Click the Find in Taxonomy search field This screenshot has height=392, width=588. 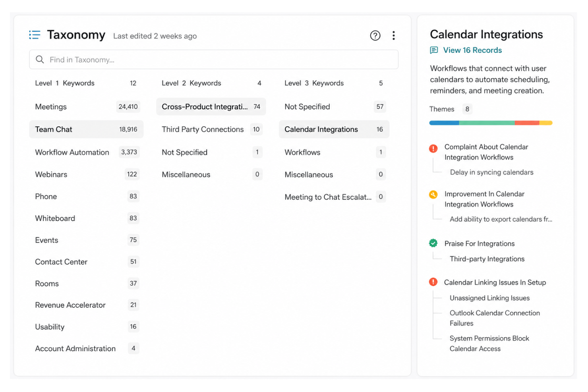click(x=214, y=60)
